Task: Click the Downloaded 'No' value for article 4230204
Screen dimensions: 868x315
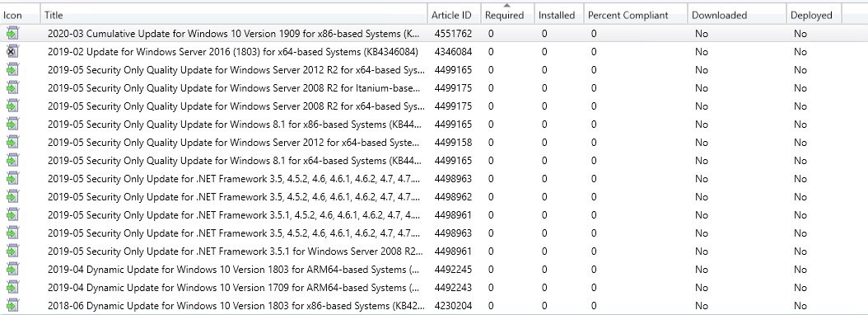Action: pyautogui.click(x=702, y=306)
